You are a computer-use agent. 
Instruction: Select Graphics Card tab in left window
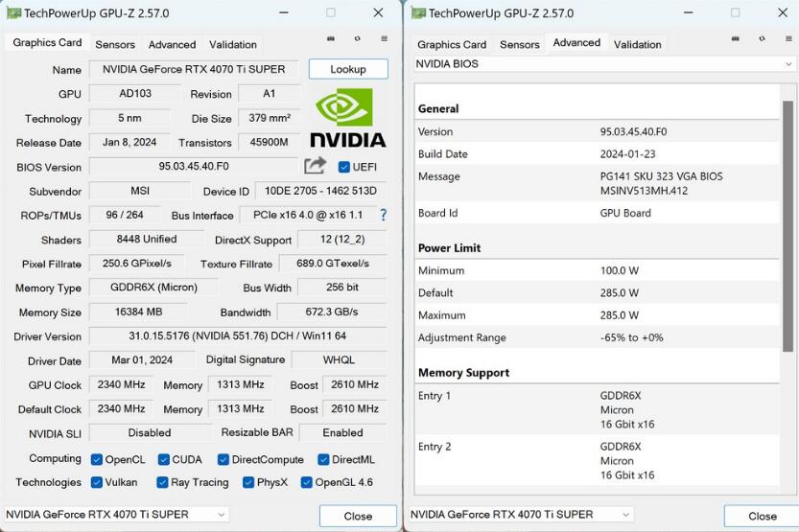tap(47, 43)
